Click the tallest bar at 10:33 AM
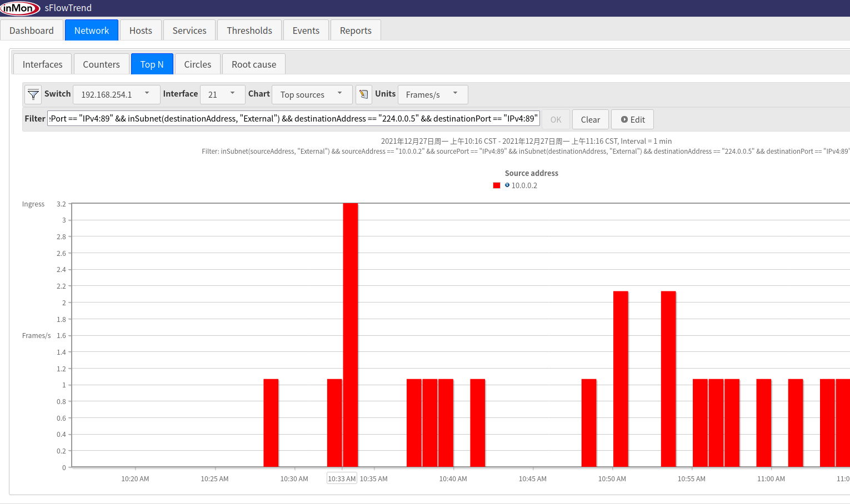This screenshot has width=850, height=504. point(351,335)
